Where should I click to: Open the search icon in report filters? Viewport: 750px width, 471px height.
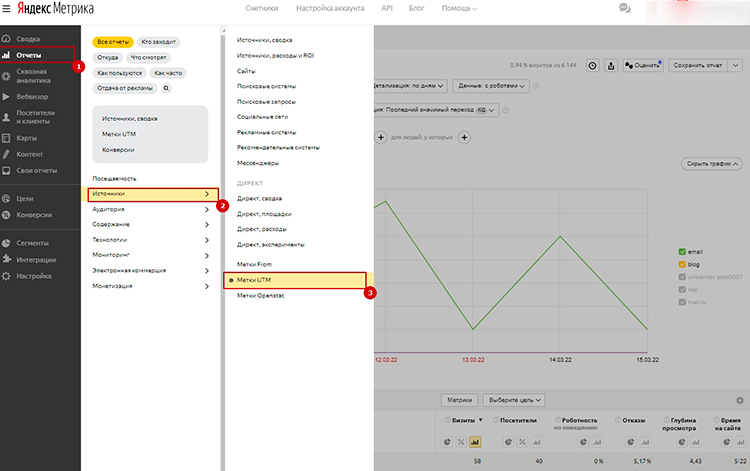pos(166,88)
